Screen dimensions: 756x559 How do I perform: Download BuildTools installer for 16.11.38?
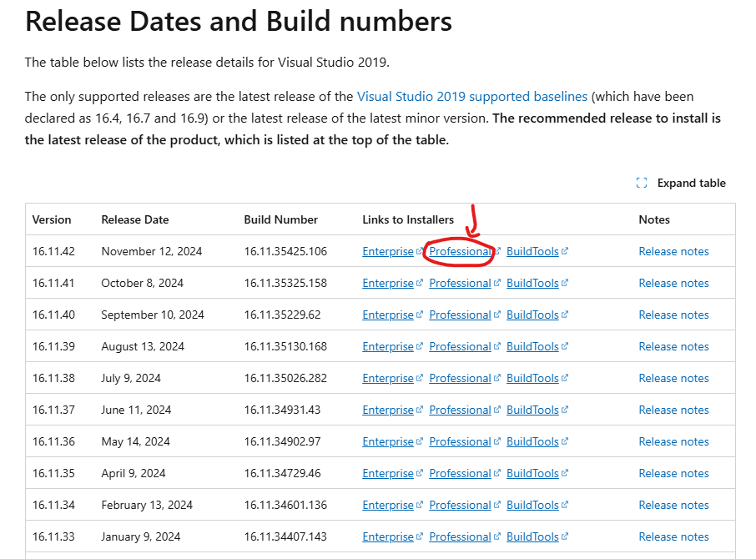[x=532, y=378]
